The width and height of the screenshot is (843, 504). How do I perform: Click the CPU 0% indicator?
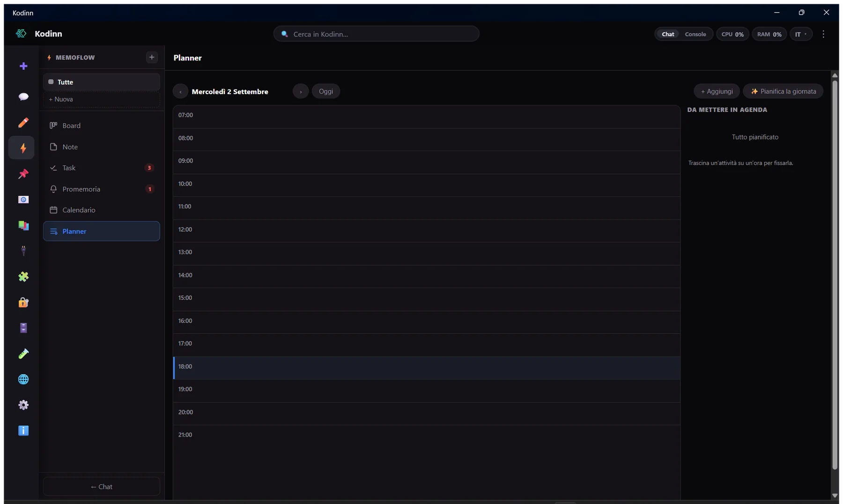[x=732, y=34]
